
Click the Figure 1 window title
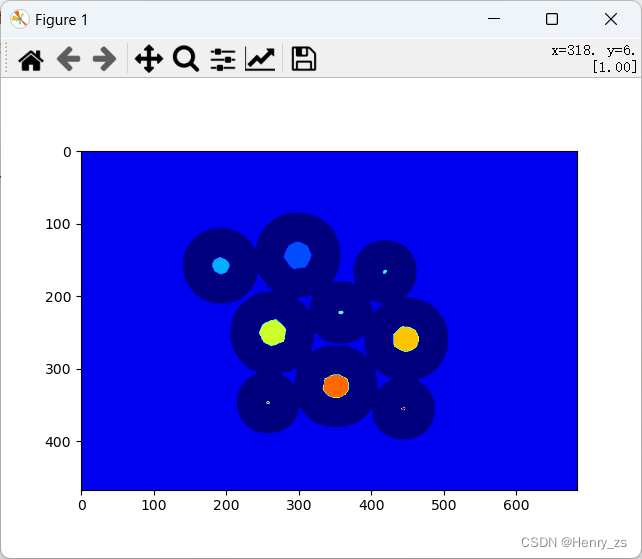pos(61,20)
